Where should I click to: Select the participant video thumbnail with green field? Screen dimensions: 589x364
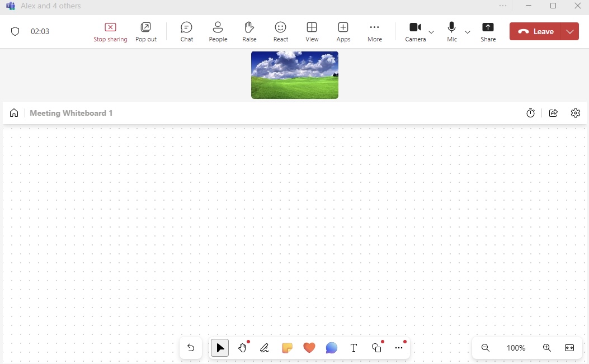click(x=294, y=75)
